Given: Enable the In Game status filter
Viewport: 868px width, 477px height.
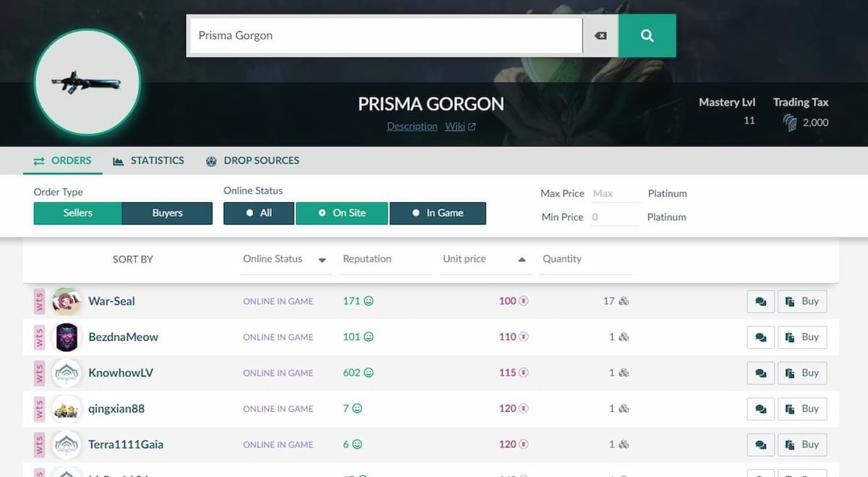Looking at the screenshot, I should (438, 213).
